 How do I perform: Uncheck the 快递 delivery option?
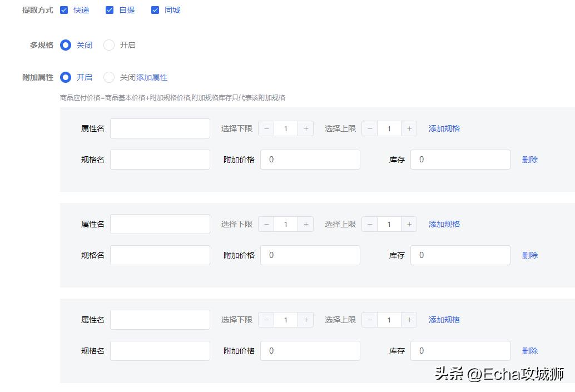pos(65,9)
